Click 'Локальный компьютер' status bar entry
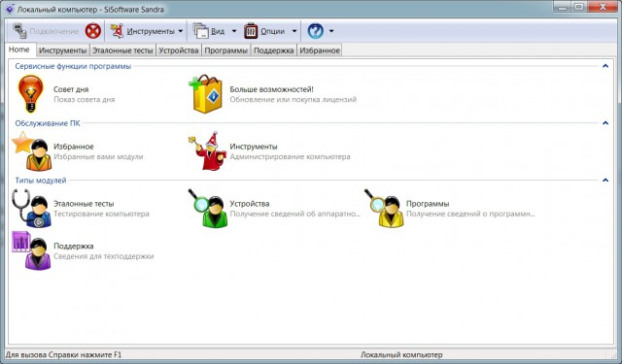The image size is (622, 364). pyautogui.click(x=401, y=355)
